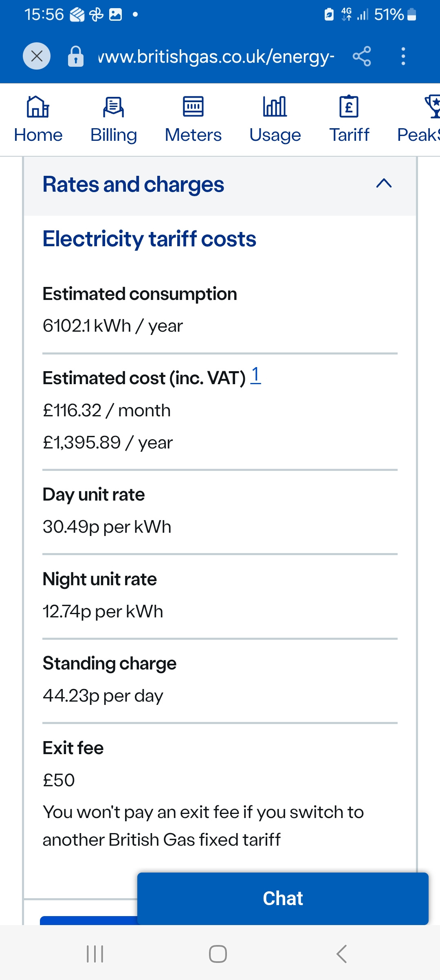This screenshot has height=980, width=440.
Task: Close the browser tab with X
Action: (37, 56)
